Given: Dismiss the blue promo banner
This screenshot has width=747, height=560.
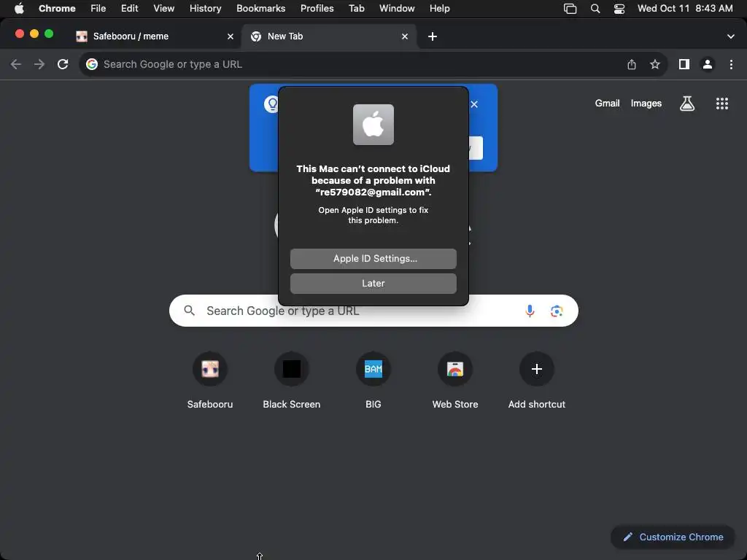Looking at the screenshot, I should pos(474,104).
